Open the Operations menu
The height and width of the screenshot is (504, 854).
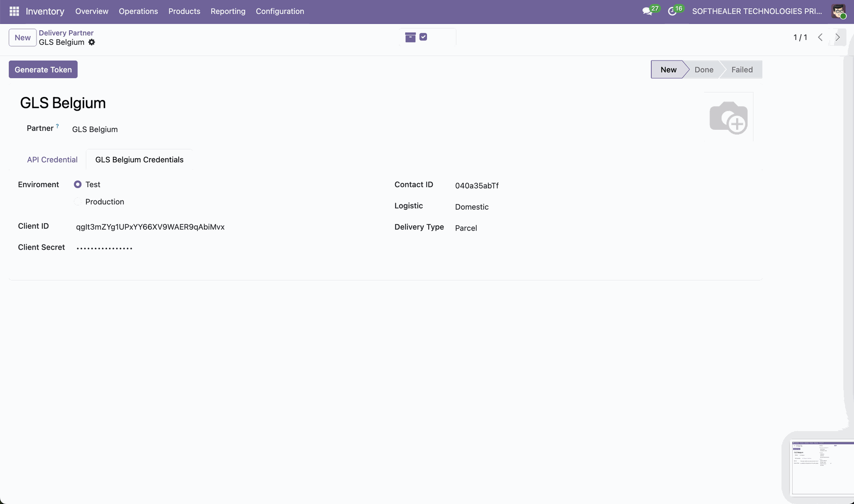[138, 11]
